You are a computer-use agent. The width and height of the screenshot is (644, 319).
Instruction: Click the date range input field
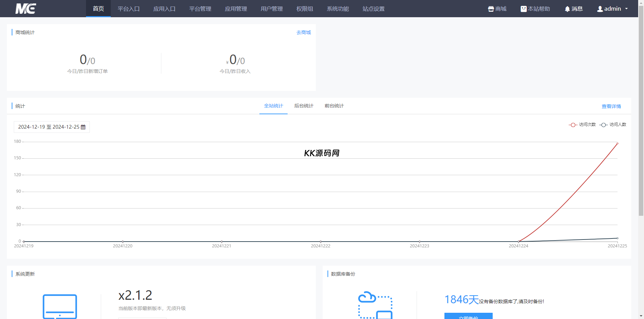[52, 127]
